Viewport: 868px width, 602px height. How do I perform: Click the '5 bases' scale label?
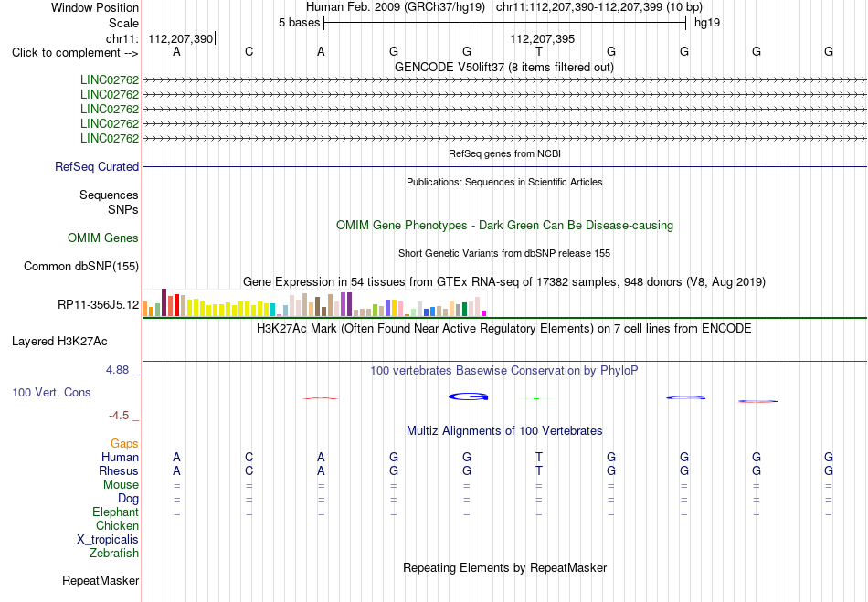[x=299, y=23]
